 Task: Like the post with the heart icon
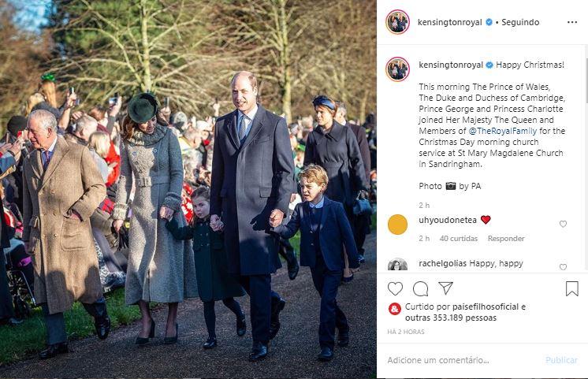point(395,288)
